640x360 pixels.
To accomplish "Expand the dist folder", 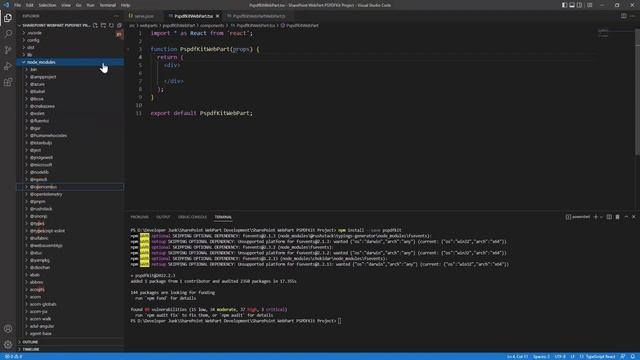I will point(70,47).
